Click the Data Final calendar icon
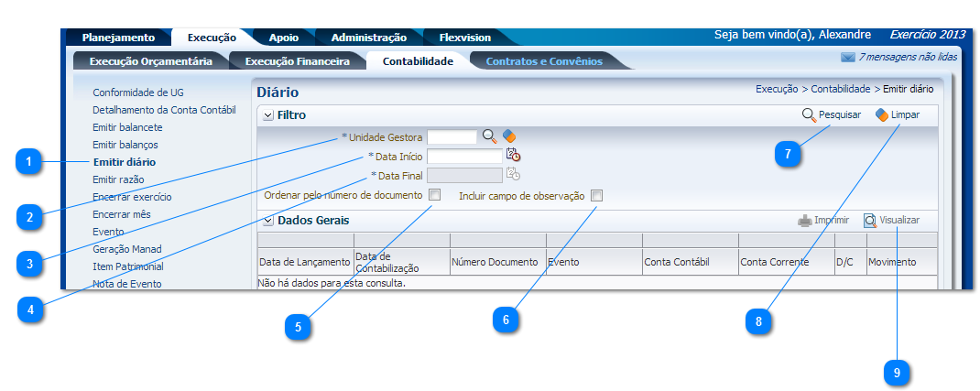The height and width of the screenshot is (391, 980). click(513, 174)
